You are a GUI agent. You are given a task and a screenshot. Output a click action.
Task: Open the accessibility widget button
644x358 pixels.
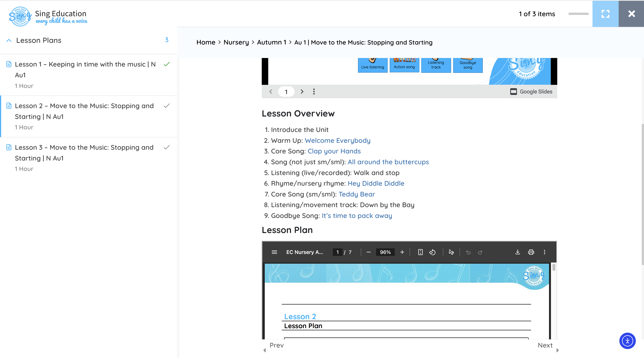pos(627,341)
